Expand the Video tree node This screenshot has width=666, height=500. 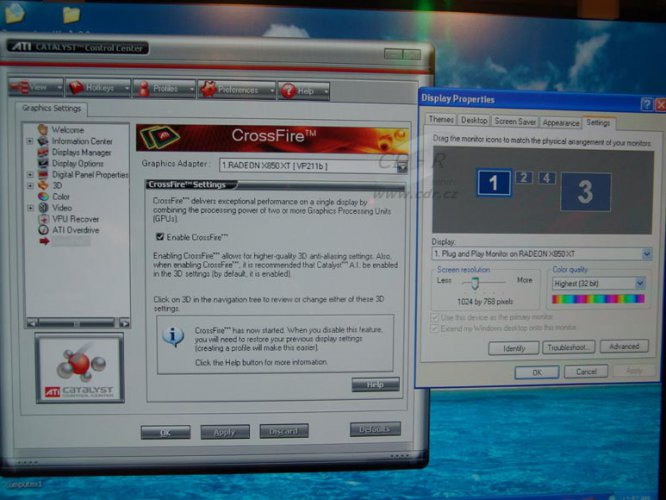tap(30, 208)
